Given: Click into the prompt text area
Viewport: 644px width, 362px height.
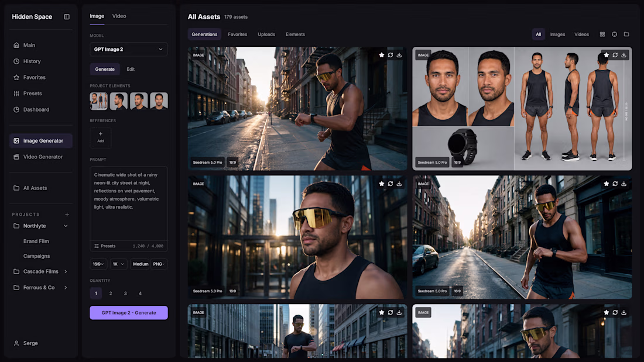Looking at the screenshot, I should [129, 203].
